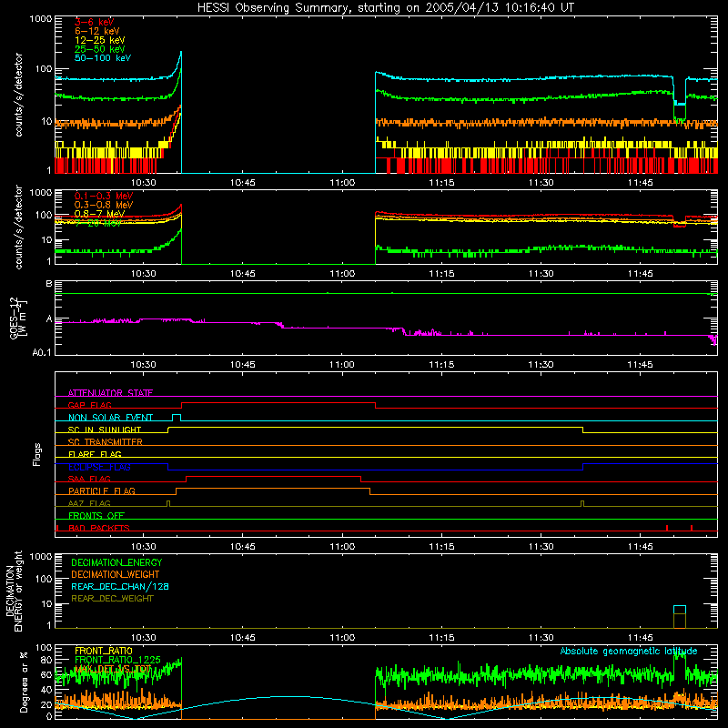Screen dimensions: 728x728
Task: Click the BAD_PACKETS flag label
Action: 99,528
